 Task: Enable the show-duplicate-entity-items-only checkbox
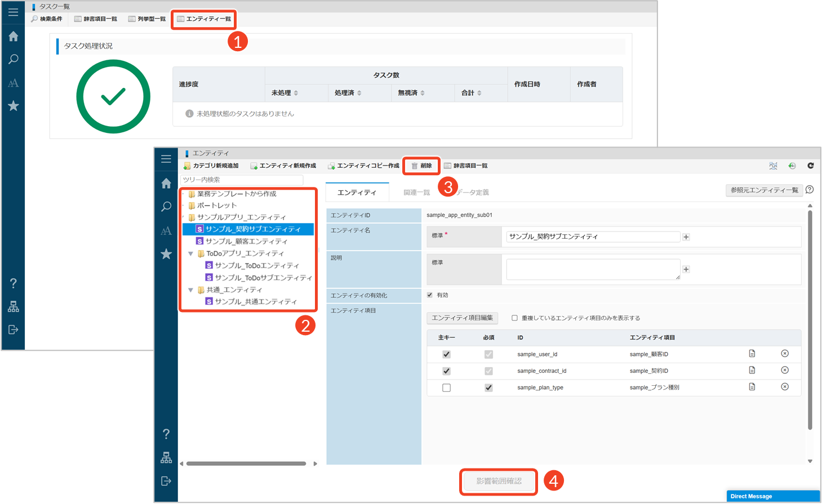pyautogui.click(x=514, y=318)
